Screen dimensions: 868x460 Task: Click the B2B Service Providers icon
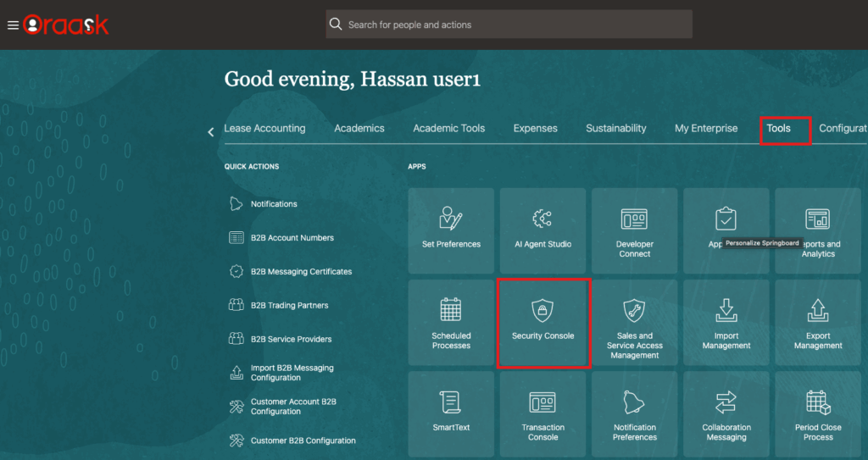point(236,339)
